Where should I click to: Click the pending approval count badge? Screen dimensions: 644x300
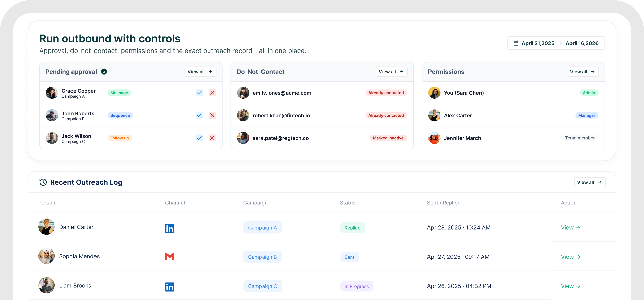[104, 72]
